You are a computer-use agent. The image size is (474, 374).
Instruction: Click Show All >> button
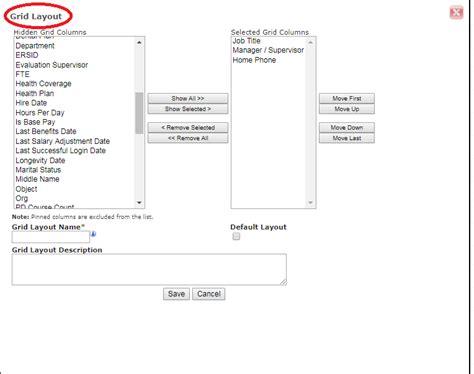[x=188, y=98]
